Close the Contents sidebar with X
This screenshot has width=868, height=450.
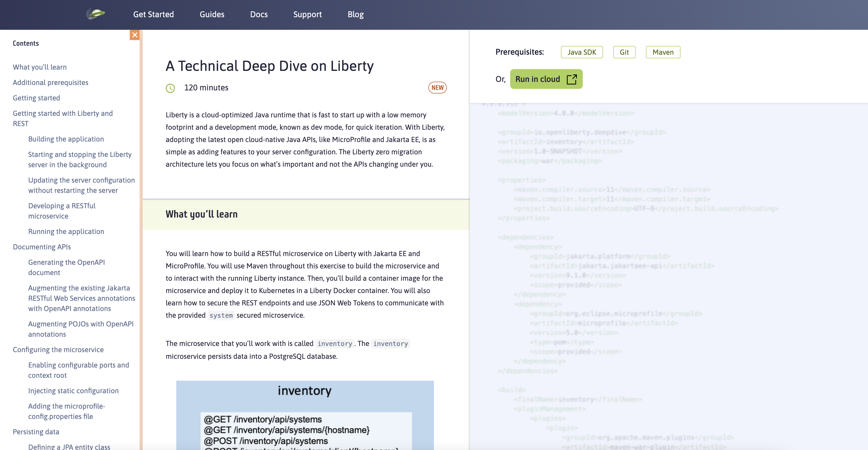(x=134, y=35)
